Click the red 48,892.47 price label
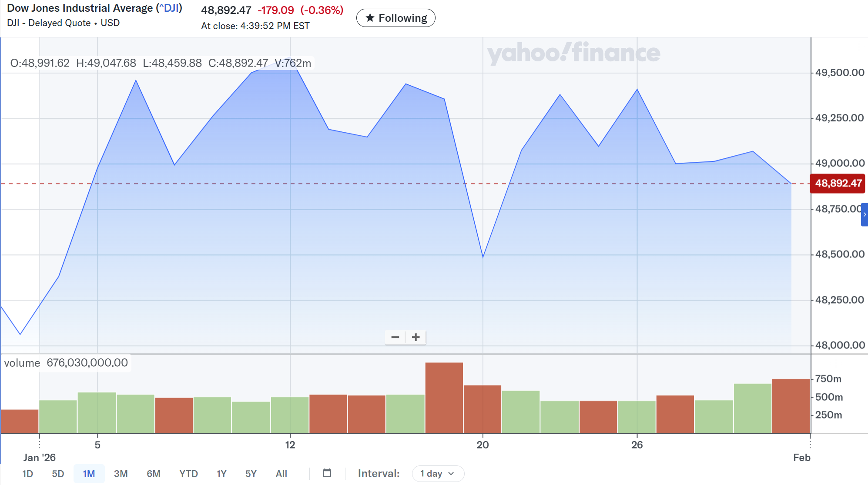Screen dimensions: 868x485 click(x=838, y=183)
